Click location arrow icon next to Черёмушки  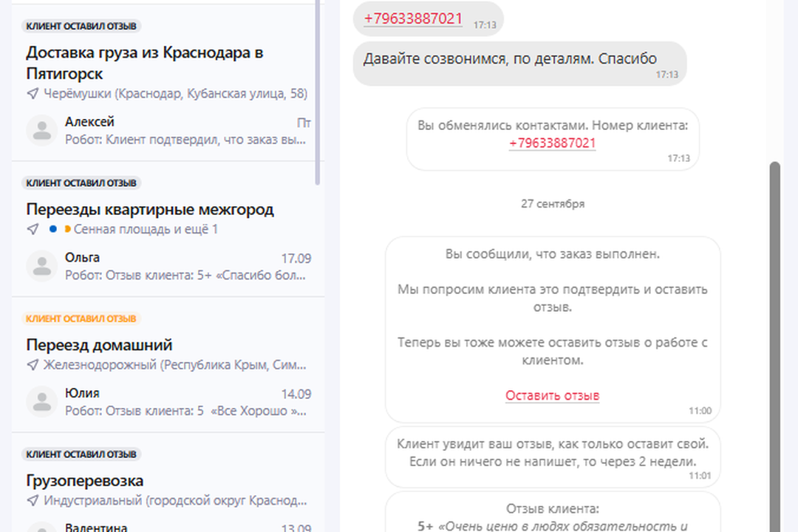coord(33,94)
